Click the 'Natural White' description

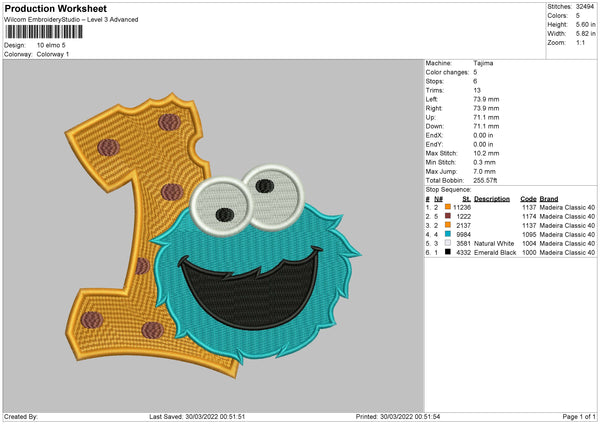tap(494, 243)
